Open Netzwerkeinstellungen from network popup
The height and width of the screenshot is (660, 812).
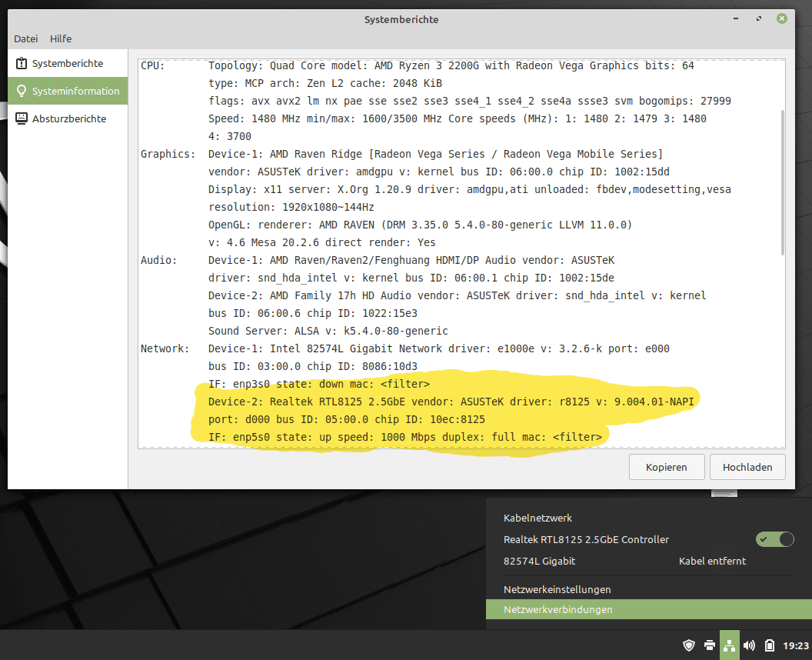(557, 589)
